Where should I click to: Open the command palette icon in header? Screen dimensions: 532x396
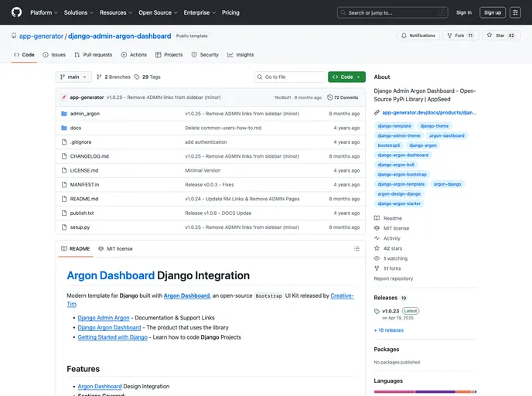tap(515, 12)
